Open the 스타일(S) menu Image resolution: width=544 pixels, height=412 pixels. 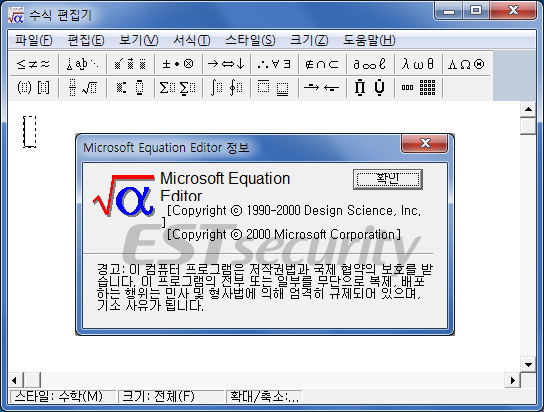(250, 40)
